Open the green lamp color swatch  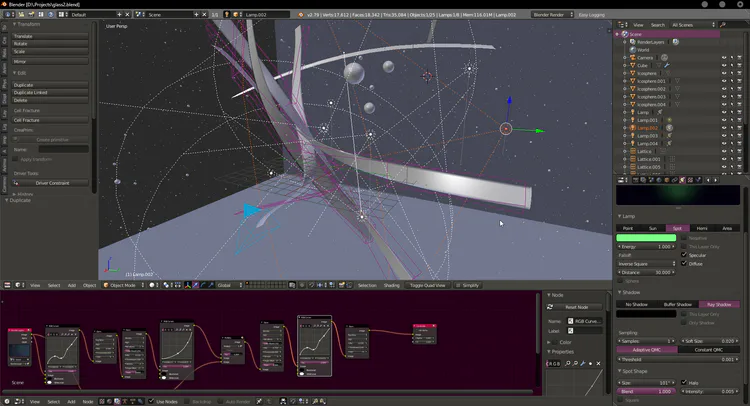click(646, 238)
